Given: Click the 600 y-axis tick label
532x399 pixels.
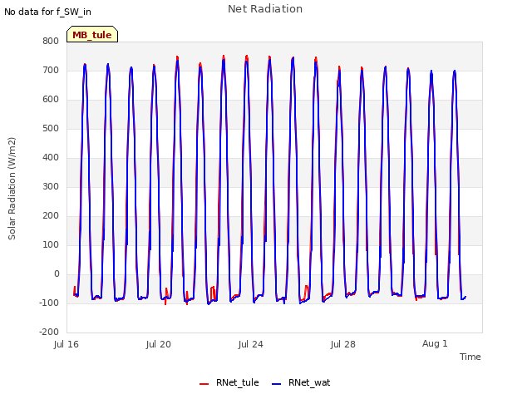Looking at the screenshot, I should pyautogui.click(x=51, y=100).
